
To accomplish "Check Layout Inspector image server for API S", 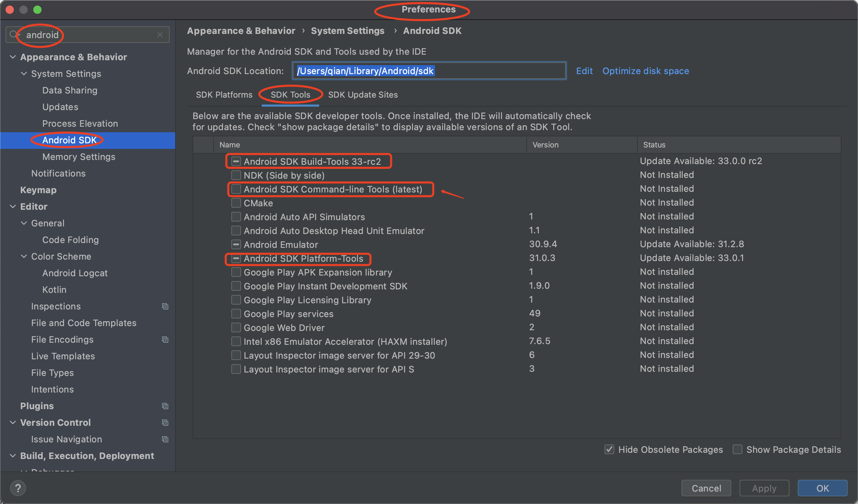I will [x=236, y=369].
